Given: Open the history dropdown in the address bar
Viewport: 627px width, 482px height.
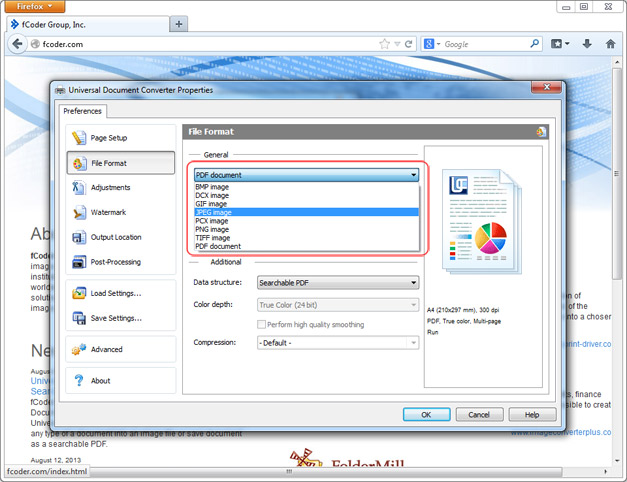Looking at the screenshot, I should pos(397,44).
